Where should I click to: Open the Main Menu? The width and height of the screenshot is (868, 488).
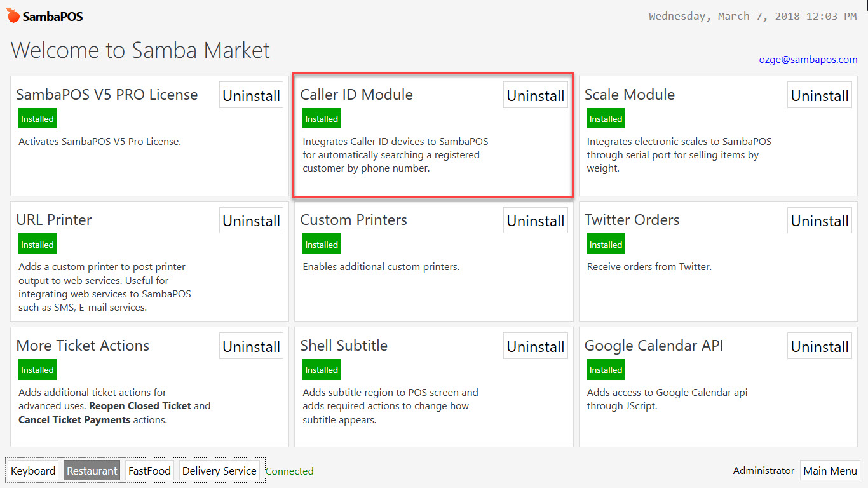[x=830, y=470]
